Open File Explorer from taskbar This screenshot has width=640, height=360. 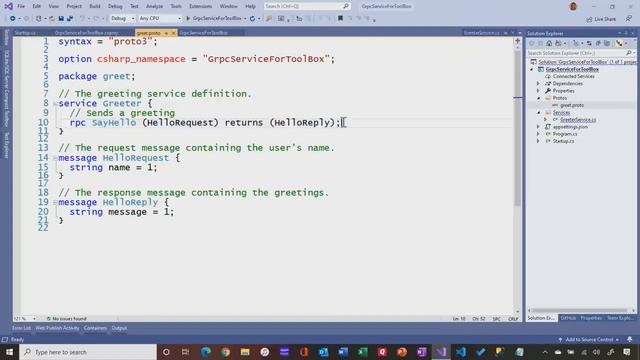click(x=245, y=352)
